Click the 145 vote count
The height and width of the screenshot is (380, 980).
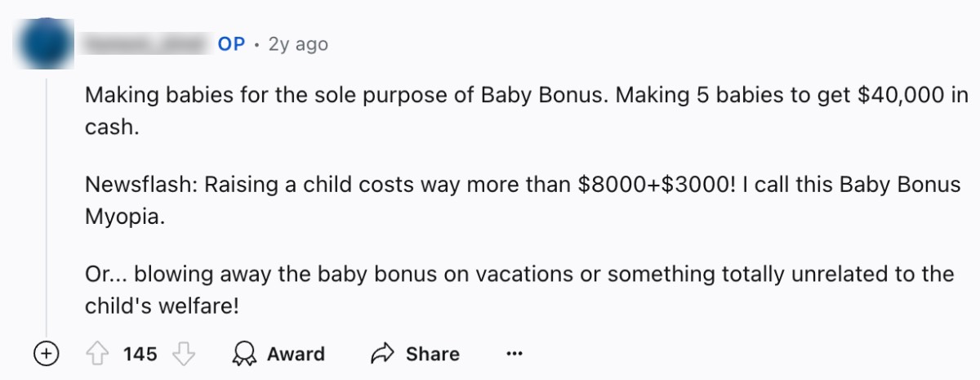click(140, 354)
